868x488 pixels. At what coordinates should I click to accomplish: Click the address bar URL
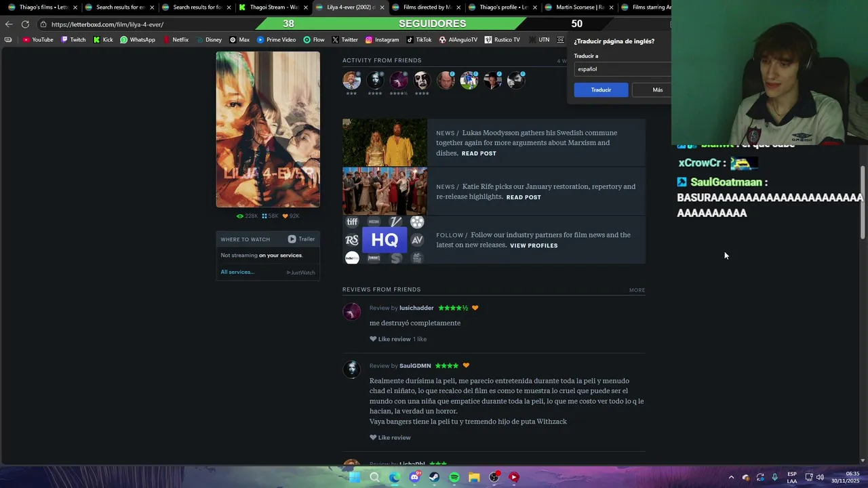[107, 24]
